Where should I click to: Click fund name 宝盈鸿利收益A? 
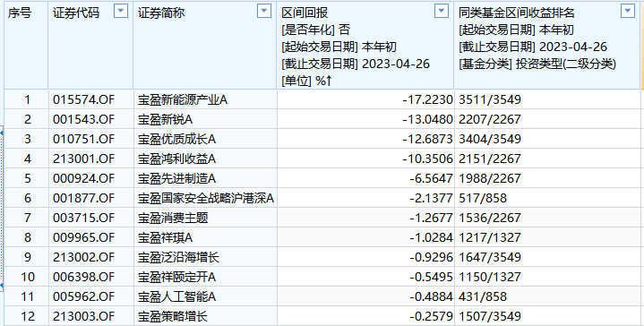pyautogui.click(x=177, y=159)
